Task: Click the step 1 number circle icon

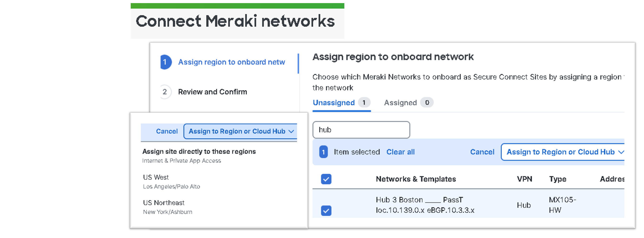Action: (165, 62)
